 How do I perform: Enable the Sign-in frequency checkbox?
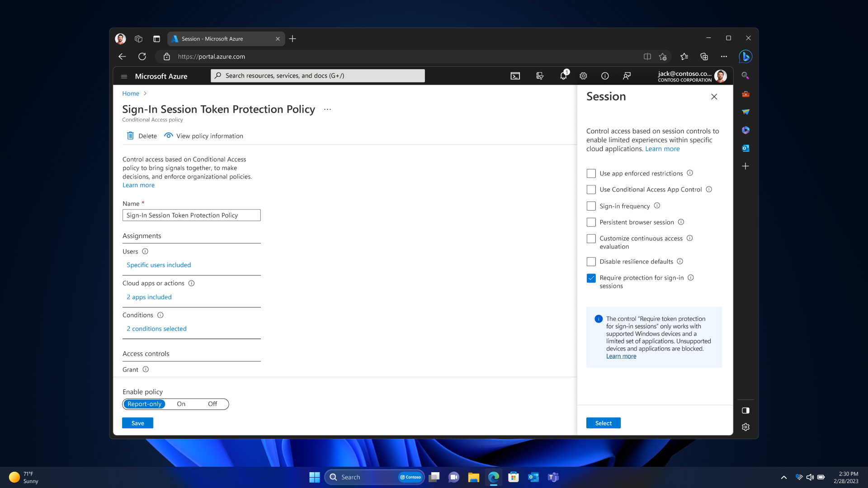pyautogui.click(x=591, y=206)
